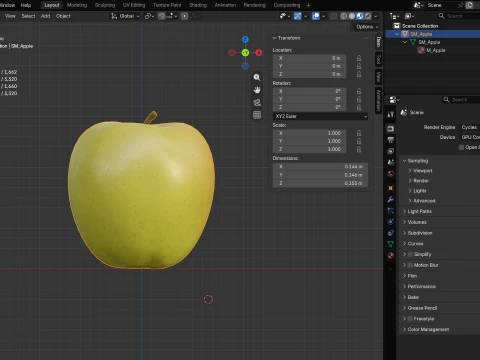Open the Material properties tab icon
Screen dimensions: 480x360
pos(391,255)
